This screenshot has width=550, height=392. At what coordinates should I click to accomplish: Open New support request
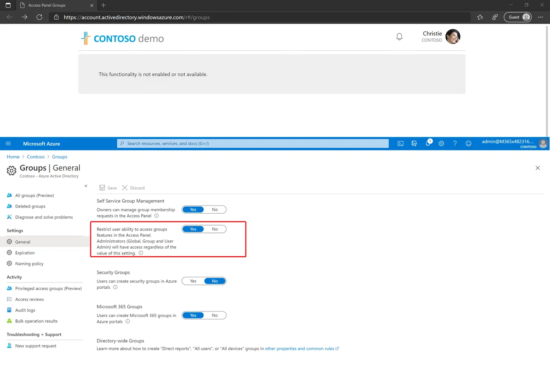[36, 346]
